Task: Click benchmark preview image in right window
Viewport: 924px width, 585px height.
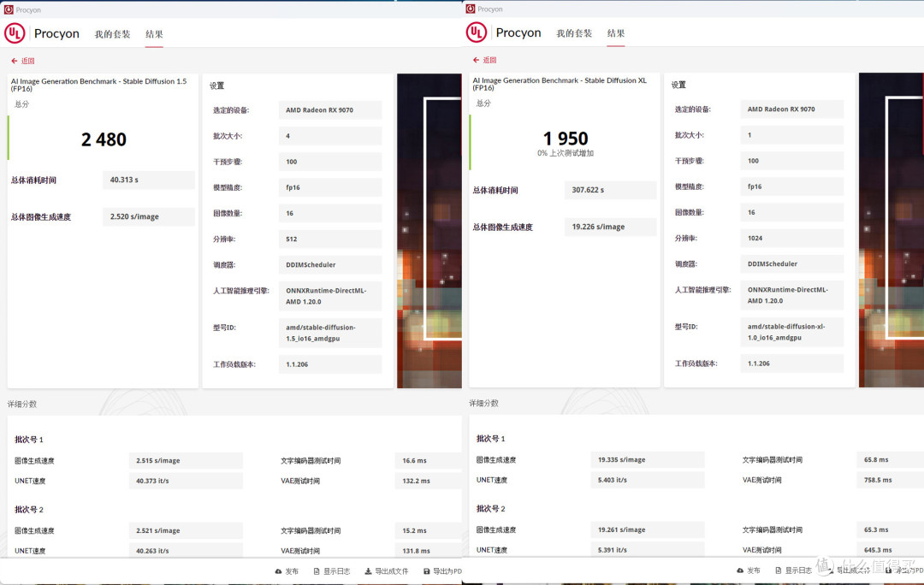Action: [891, 230]
